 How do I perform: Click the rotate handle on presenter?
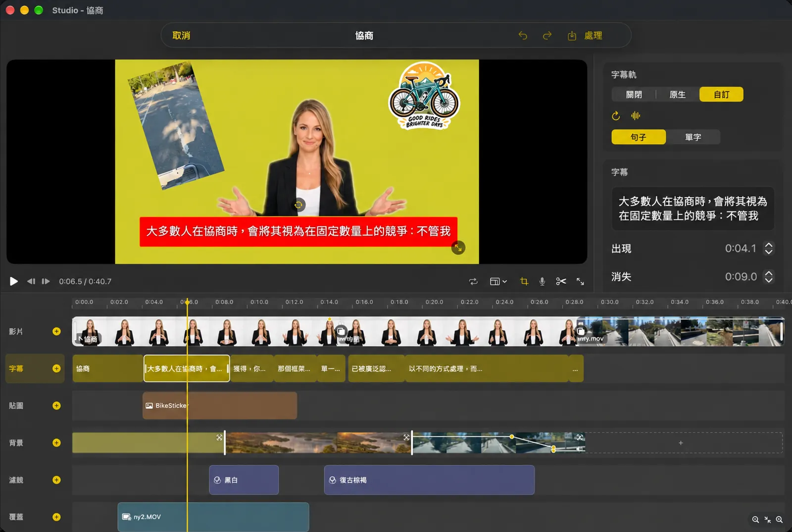pyautogui.click(x=298, y=205)
